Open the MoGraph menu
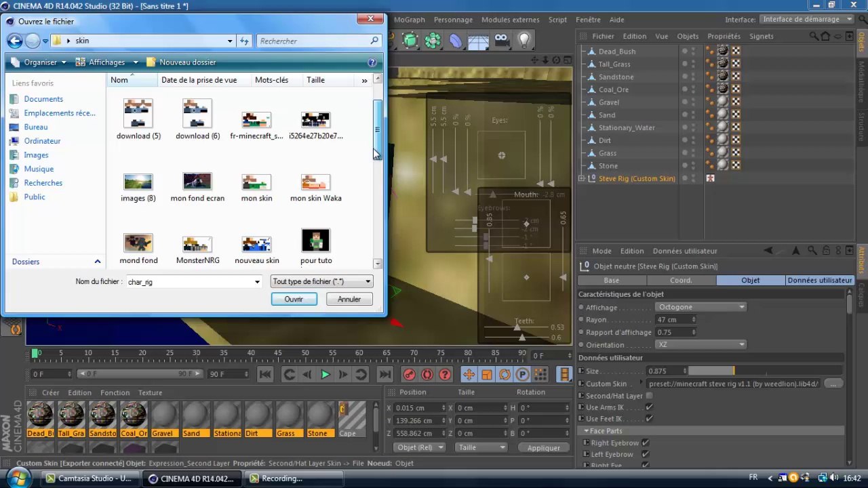Viewport: 868px width, 488px height. point(410,20)
